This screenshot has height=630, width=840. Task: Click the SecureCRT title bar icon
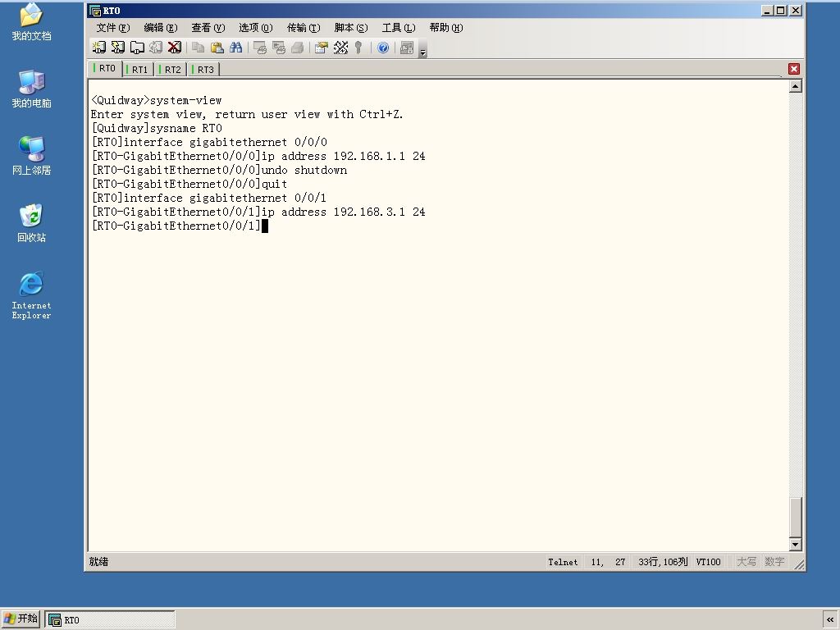point(95,11)
